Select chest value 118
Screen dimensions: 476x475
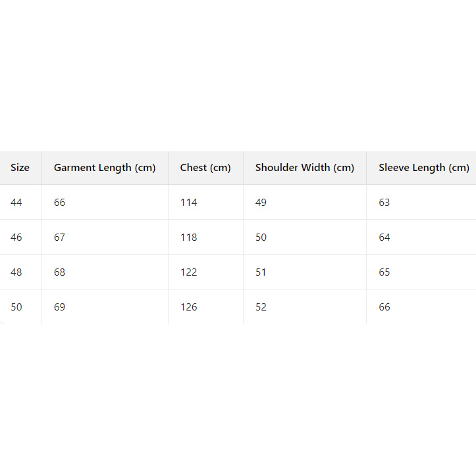point(189,238)
